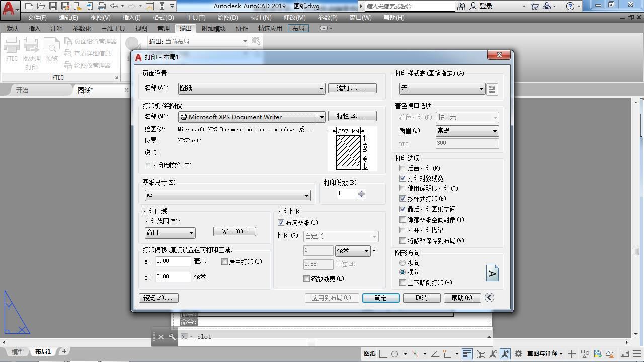Click the Open folder icon in quick access toolbar
This screenshot has width=644, height=362.
click(41, 6)
